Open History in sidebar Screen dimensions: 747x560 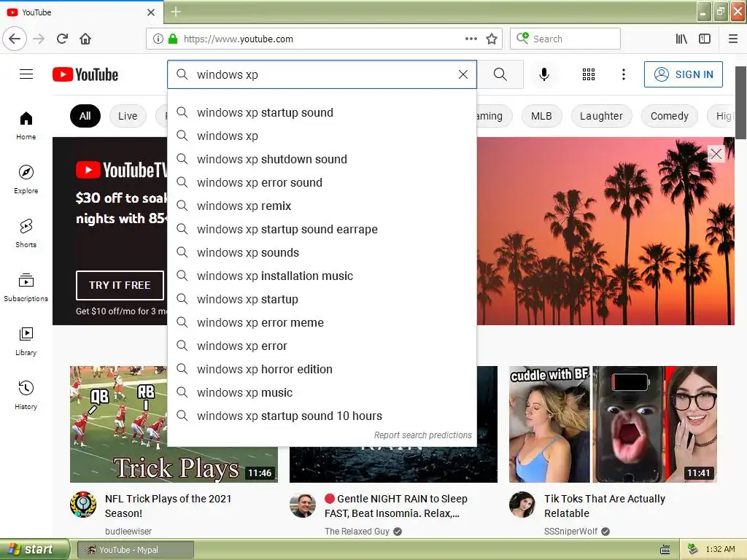pyautogui.click(x=26, y=395)
